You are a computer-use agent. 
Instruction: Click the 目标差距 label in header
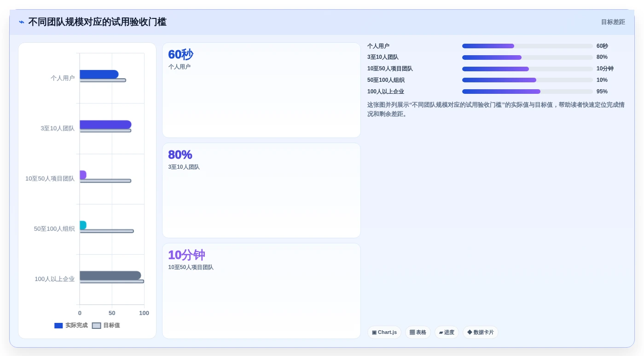click(x=613, y=22)
